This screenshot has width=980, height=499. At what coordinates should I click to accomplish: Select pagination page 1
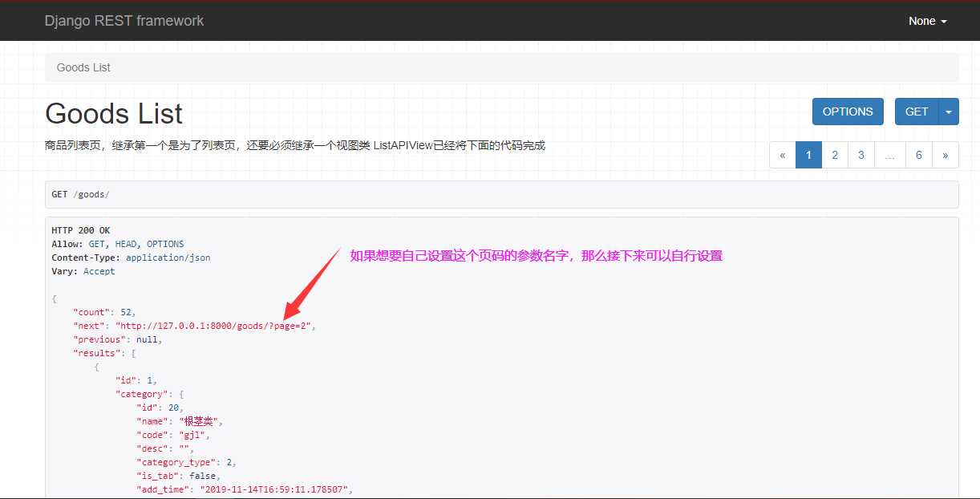(808, 155)
